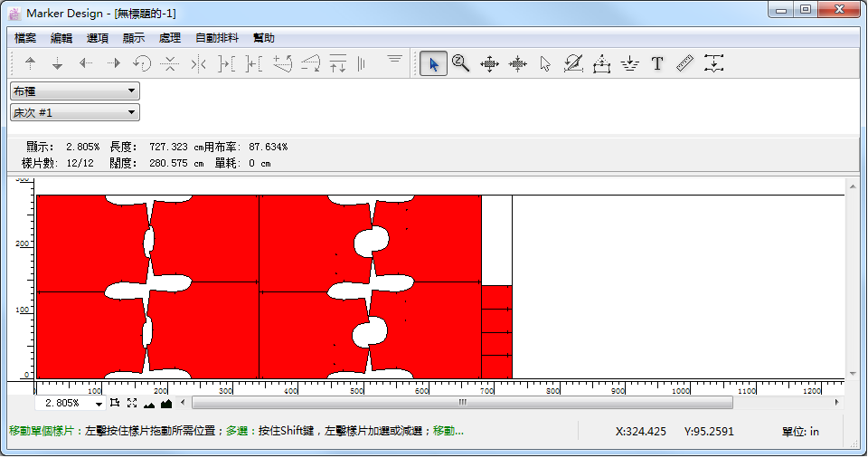The image size is (868, 458).
Task: Click the flip vertical icon
Action: 170,64
